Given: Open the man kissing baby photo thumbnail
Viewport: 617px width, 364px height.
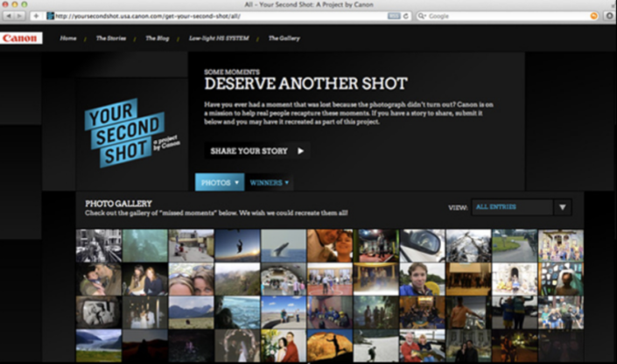Looking at the screenshot, I should click(99, 279).
